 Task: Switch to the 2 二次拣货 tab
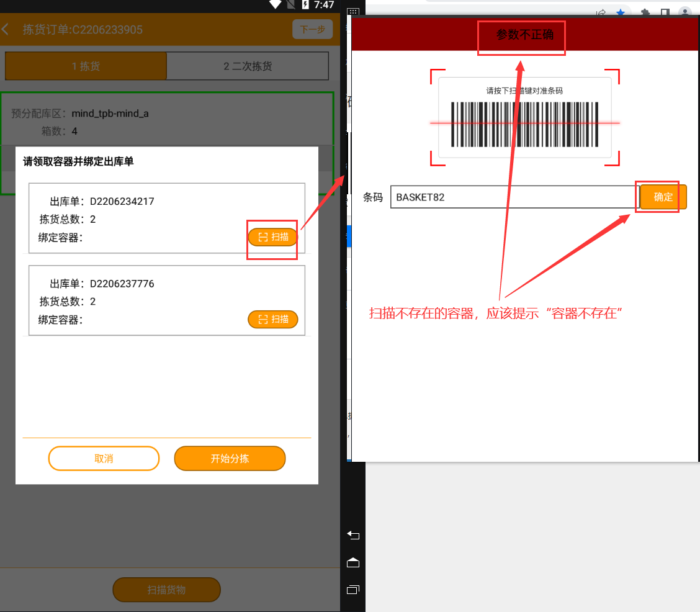point(248,66)
